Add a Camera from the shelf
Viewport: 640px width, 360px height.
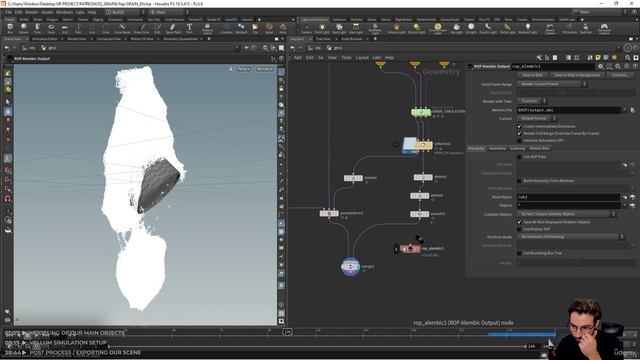[306, 29]
